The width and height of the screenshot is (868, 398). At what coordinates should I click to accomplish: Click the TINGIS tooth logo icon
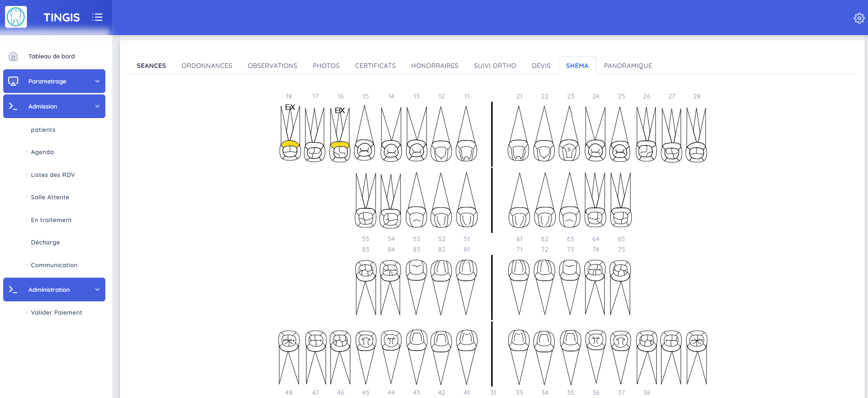click(16, 17)
